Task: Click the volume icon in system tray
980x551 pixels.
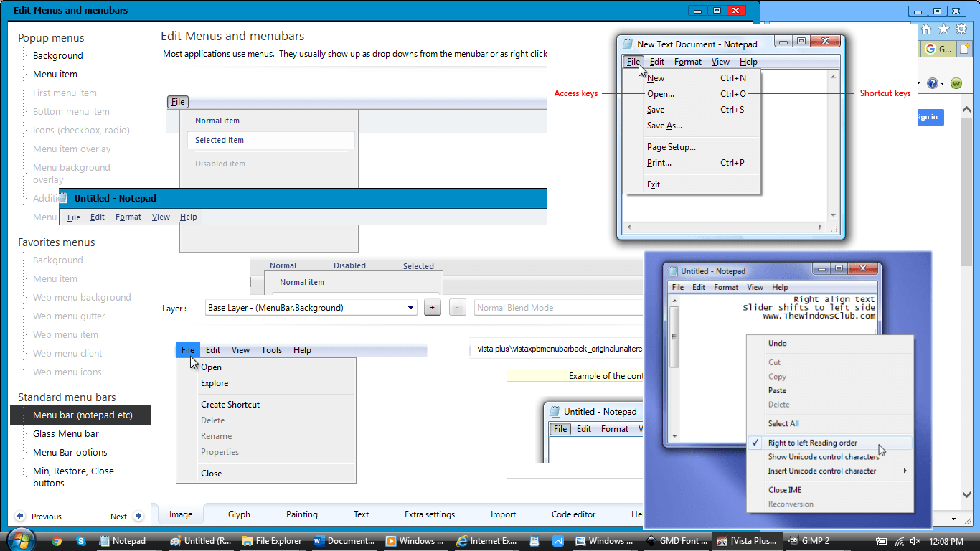Action: tap(915, 541)
